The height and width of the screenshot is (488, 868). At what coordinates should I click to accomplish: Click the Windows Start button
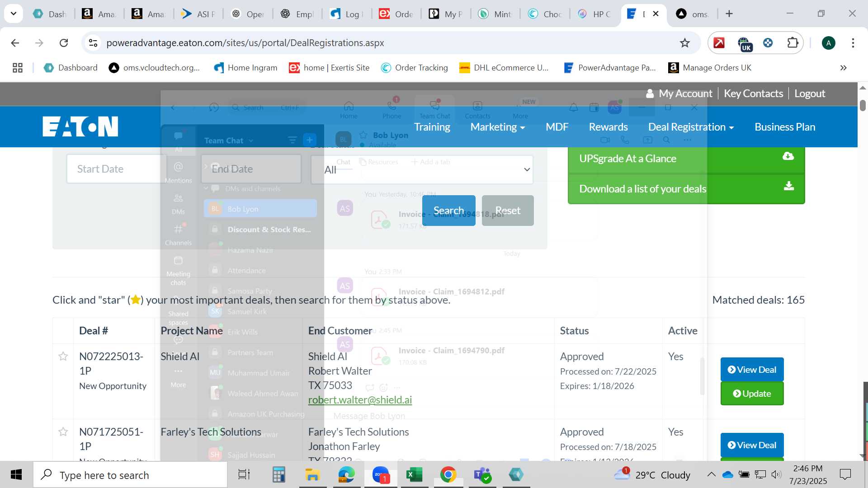point(16,474)
